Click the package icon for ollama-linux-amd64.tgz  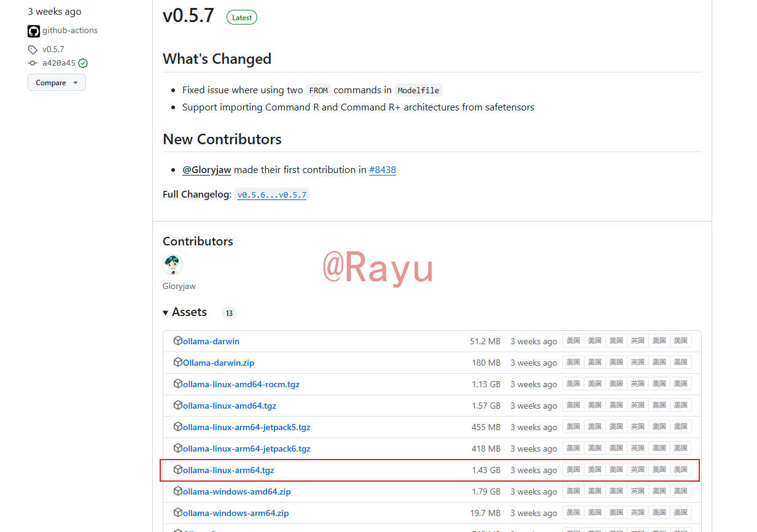pyautogui.click(x=178, y=405)
